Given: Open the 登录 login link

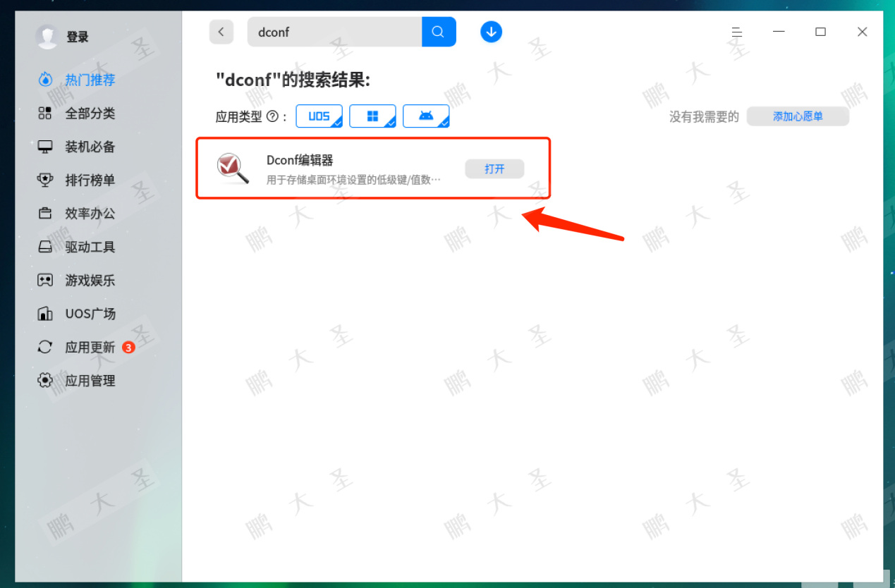Looking at the screenshot, I should 78,37.
